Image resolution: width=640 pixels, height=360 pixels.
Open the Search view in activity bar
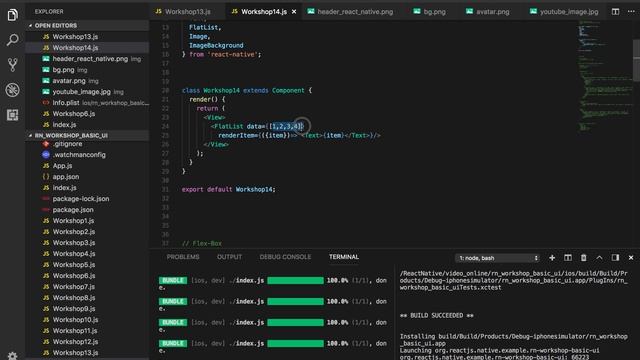click(x=12, y=40)
